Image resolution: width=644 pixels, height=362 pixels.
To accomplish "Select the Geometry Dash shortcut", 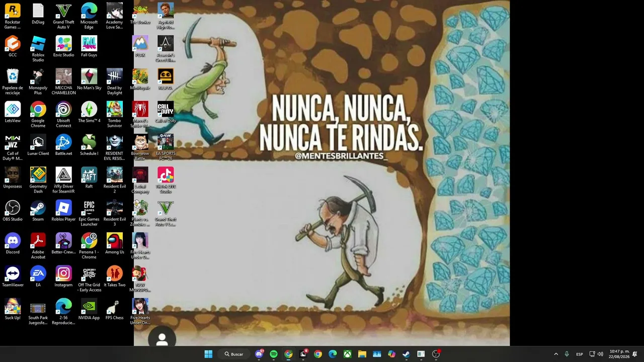I will (x=38, y=180).
